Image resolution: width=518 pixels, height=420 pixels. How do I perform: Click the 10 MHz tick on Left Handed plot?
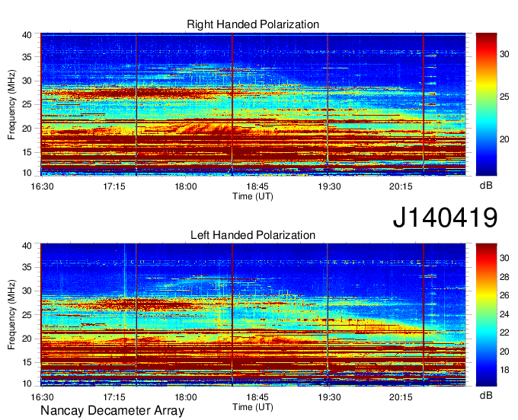[27, 383]
